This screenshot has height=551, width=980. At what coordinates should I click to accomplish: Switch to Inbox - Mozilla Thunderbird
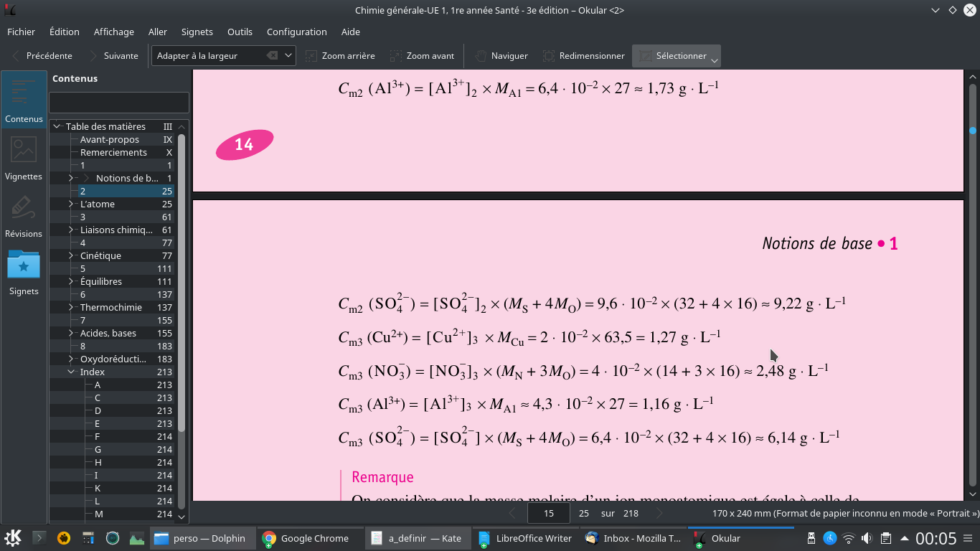point(633,538)
